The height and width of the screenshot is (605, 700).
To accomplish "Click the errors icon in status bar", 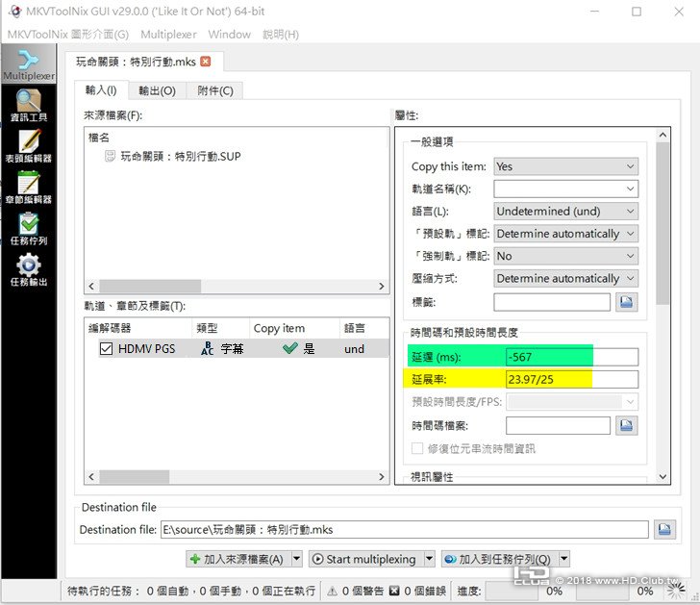I will [x=394, y=592].
